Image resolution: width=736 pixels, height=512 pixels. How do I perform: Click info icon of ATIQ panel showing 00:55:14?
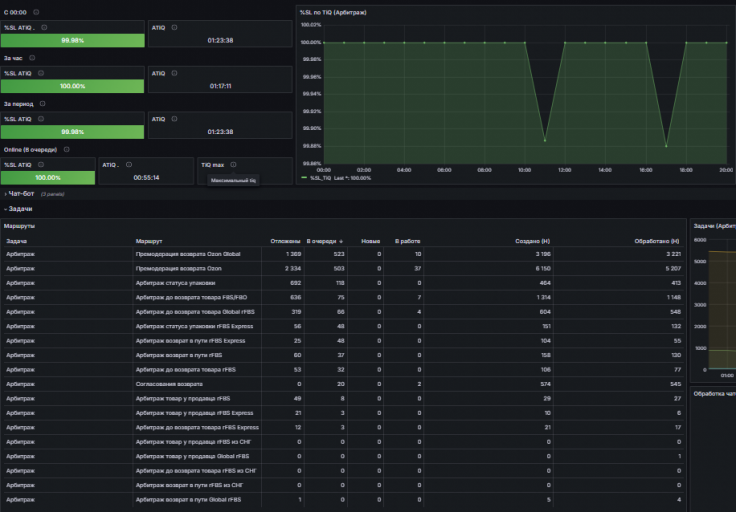129,165
